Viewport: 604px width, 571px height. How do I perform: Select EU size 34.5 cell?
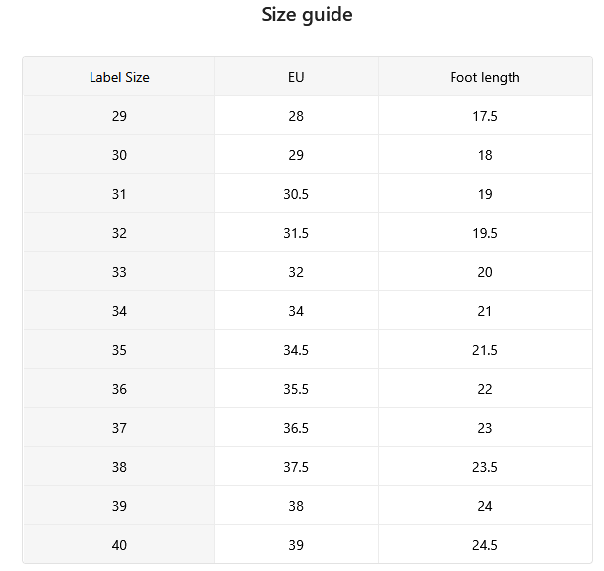click(296, 349)
